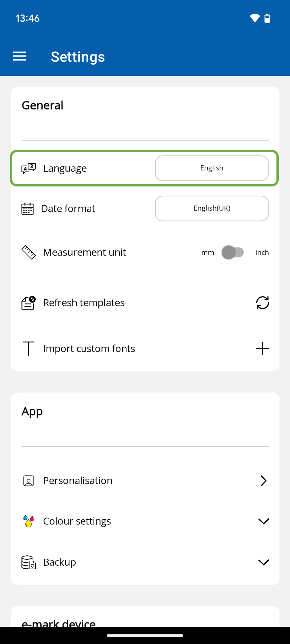Open Personalisation with the right arrow
The height and width of the screenshot is (644, 290).
click(x=263, y=481)
